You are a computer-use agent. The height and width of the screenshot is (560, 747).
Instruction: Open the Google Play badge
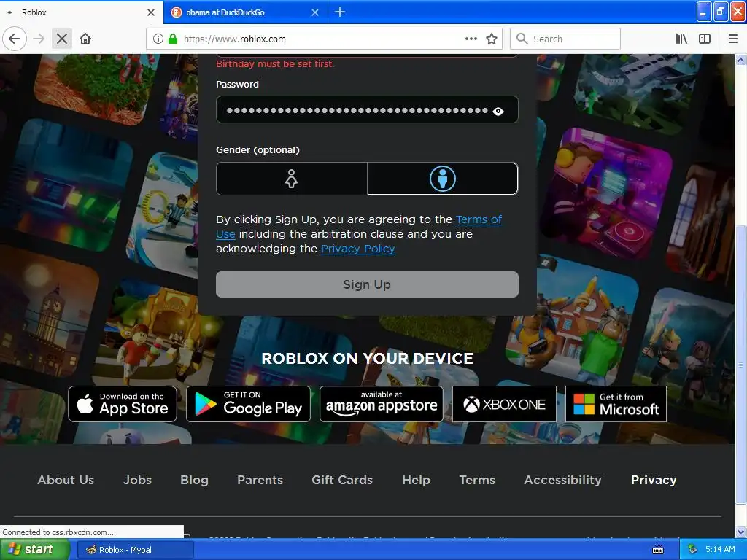point(248,404)
